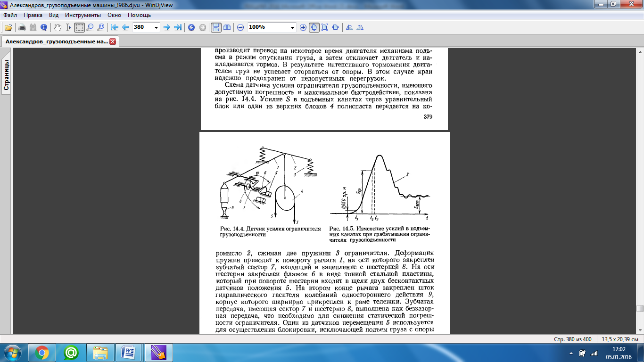
Task: Open Google Chrome from the taskbar
Action: [41, 352]
